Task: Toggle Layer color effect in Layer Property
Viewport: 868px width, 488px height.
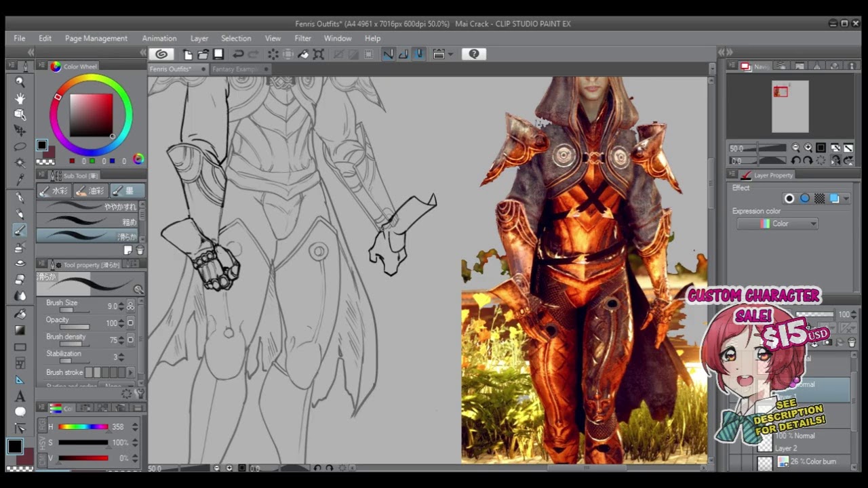Action: [x=834, y=199]
